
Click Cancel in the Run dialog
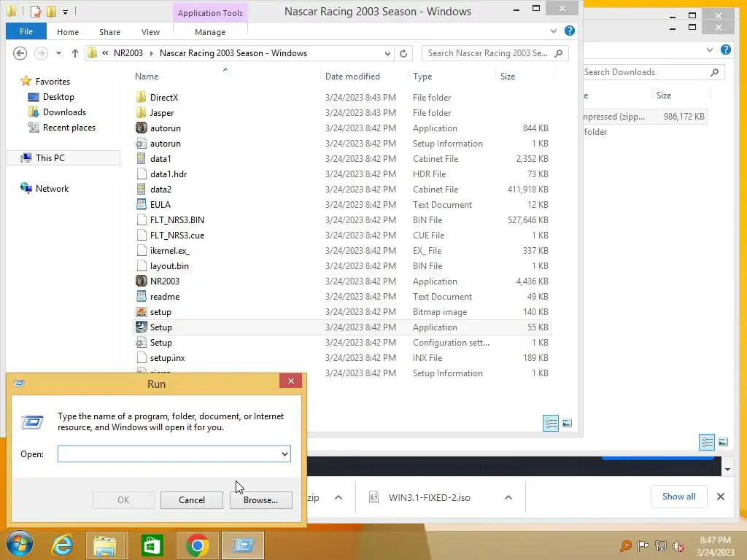click(x=192, y=500)
